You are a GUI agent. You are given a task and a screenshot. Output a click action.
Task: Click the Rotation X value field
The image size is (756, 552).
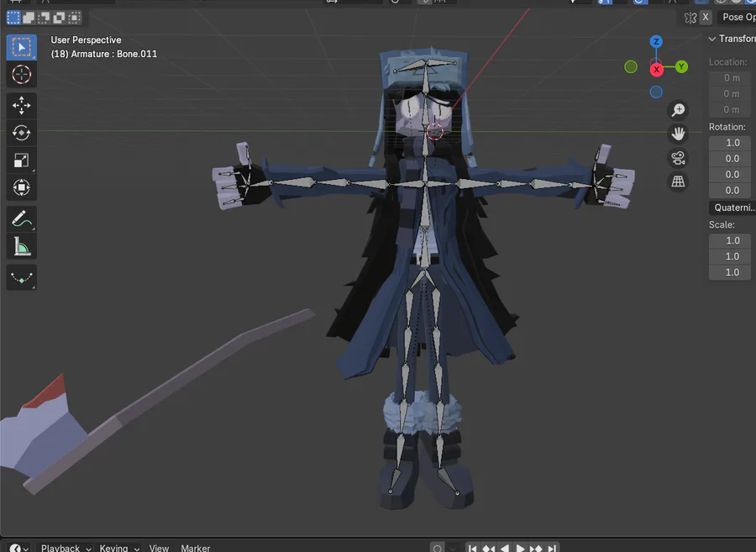[x=730, y=159]
